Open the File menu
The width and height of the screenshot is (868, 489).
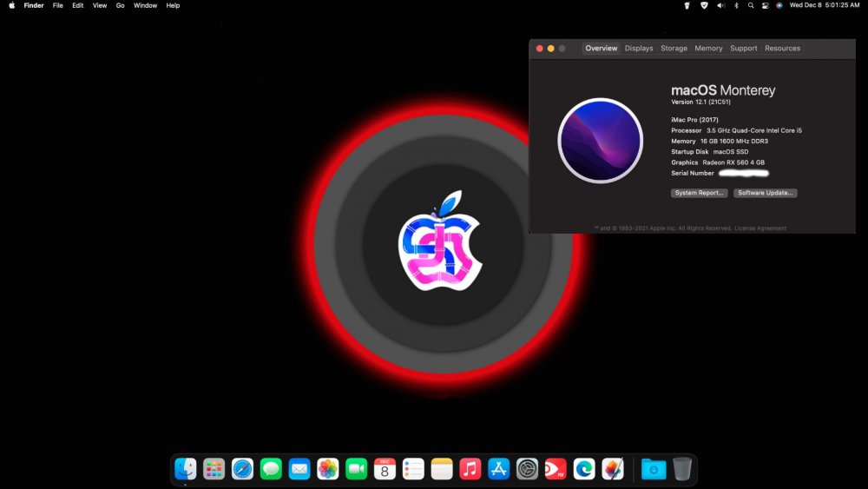[57, 5]
